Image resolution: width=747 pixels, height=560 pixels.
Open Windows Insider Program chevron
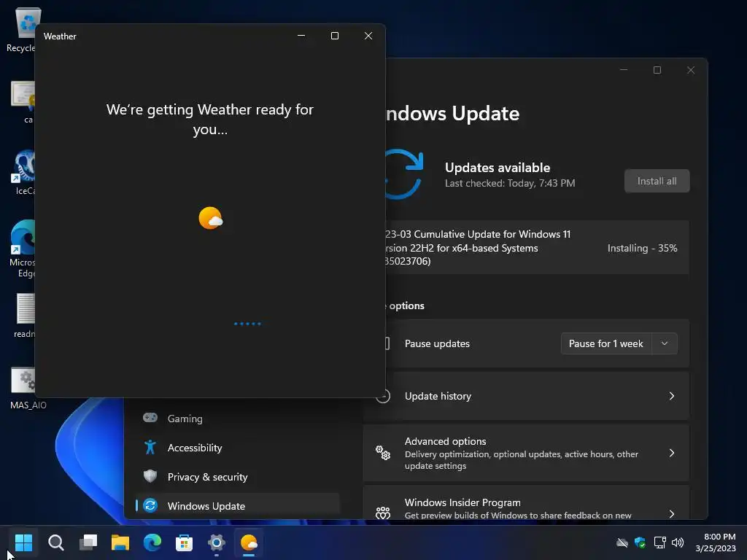pos(671,513)
